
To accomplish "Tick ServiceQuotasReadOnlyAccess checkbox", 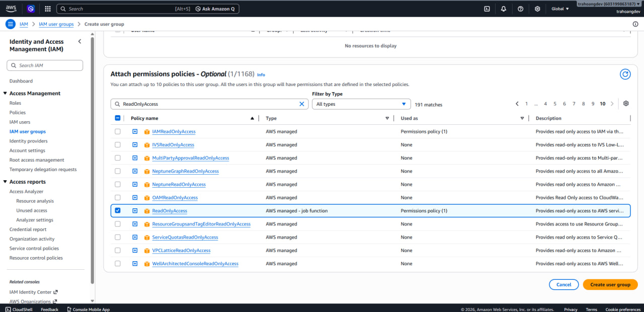I will [118, 237].
